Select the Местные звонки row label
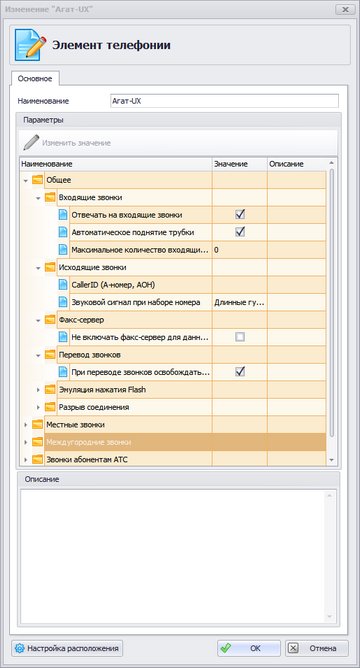This screenshot has width=360, height=668. pyautogui.click(x=75, y=424)
